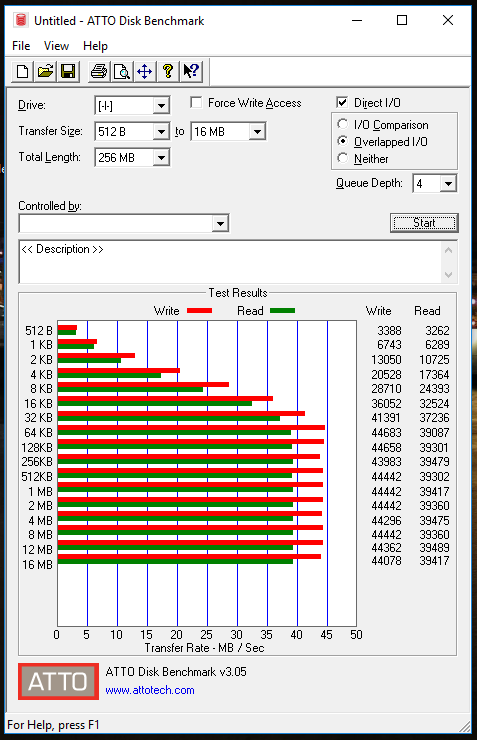
Task: Click the Description scrollbar up arrow
Action: [449, 250]
